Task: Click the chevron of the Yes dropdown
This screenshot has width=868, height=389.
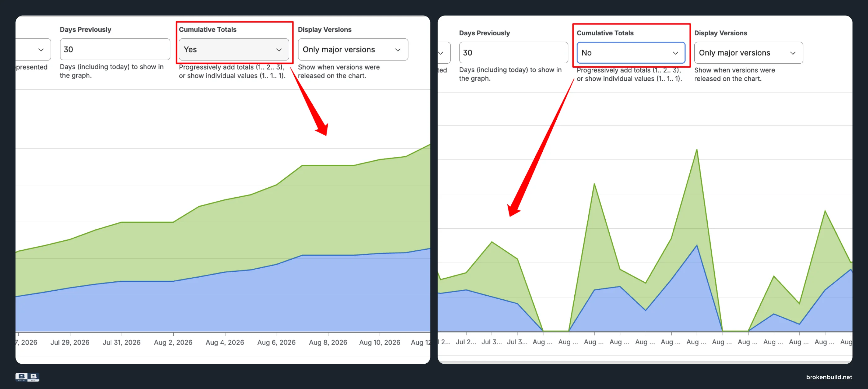Action: (279, 50)
